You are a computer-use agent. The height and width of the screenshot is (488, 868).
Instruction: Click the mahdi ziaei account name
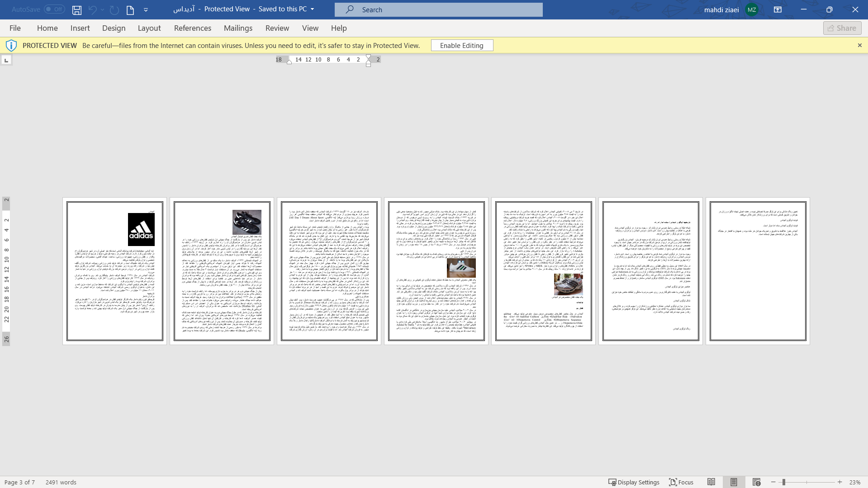(x=721, y=9)
